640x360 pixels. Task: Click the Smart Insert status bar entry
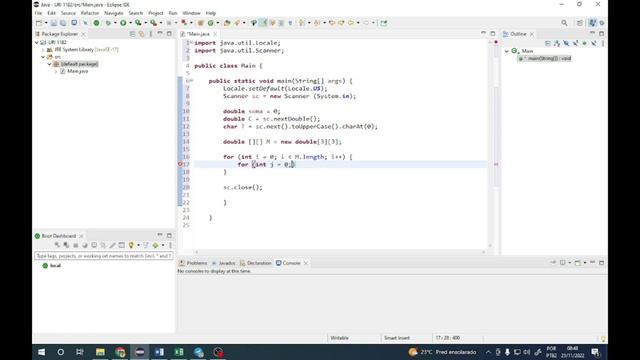[x=397, y=338]
